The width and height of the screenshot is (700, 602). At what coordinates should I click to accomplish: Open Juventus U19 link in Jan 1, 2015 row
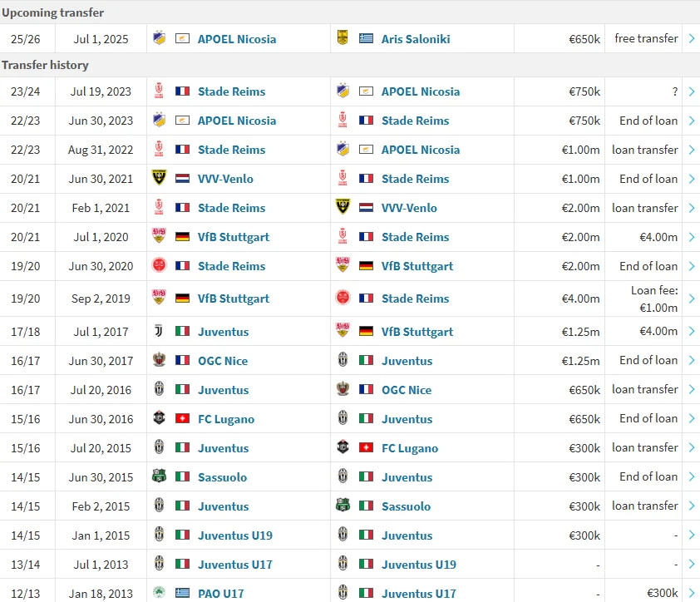tap(235, 535)
